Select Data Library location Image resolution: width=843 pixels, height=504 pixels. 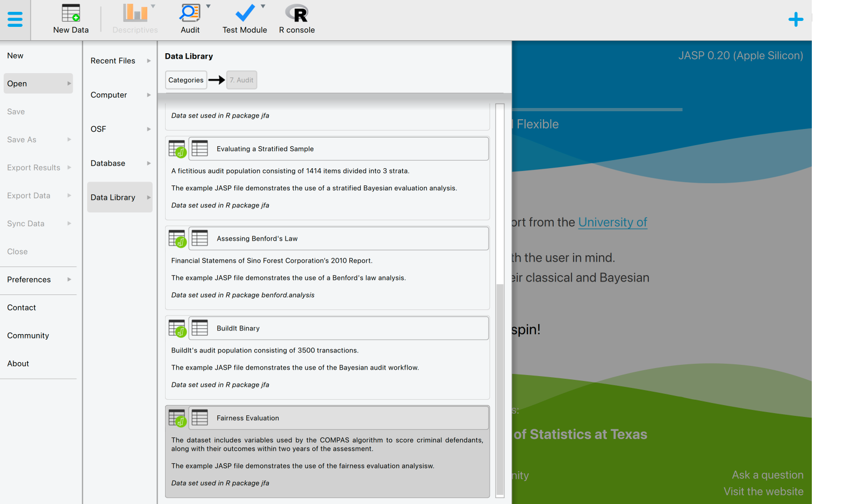click(120, 197)
